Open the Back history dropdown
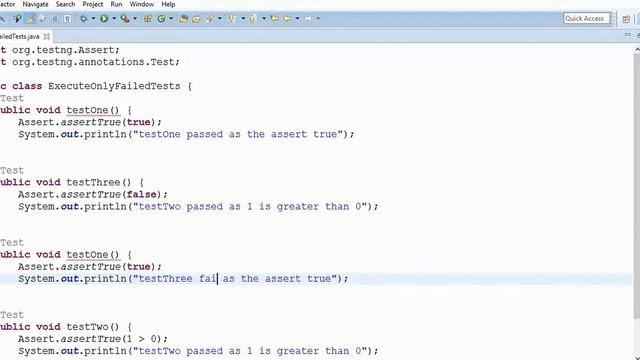Image resolution: width=640 pixels, height=360 pixels. [298, 18]
